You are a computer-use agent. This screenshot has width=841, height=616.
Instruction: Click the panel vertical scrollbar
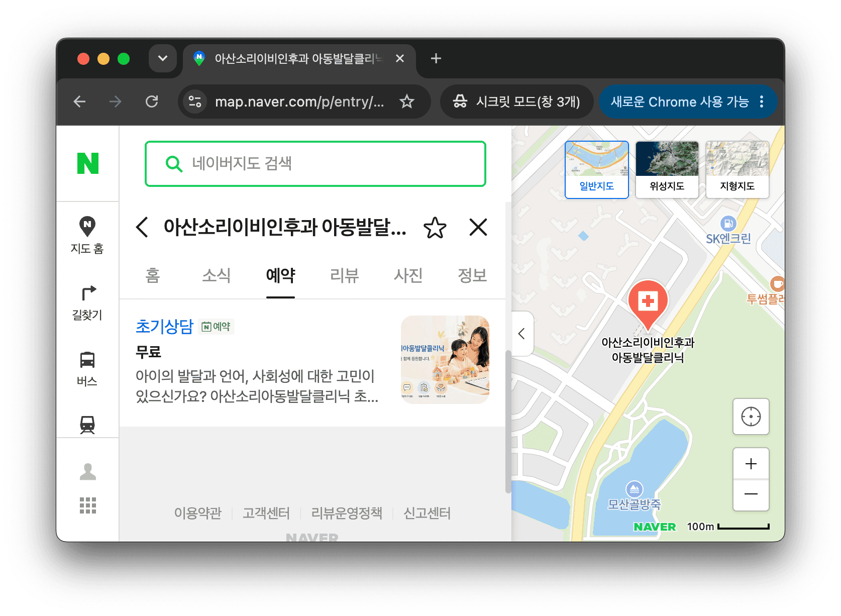click(508, 422)
